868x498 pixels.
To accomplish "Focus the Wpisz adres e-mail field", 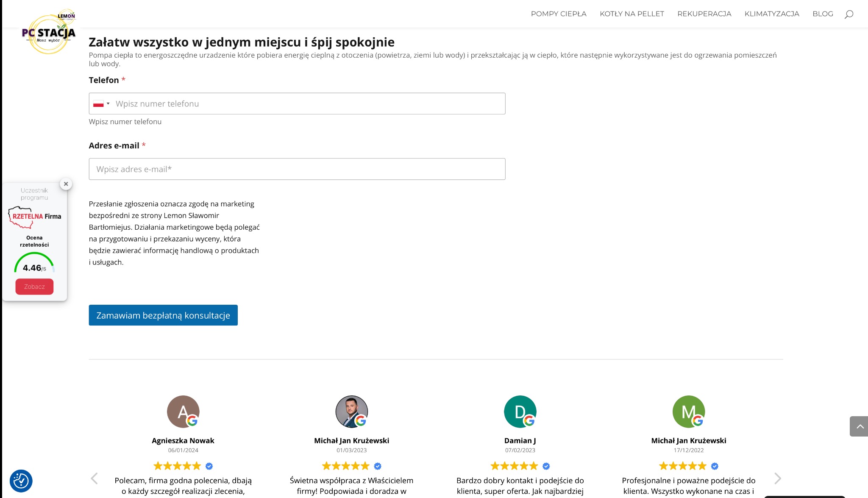I will (x=297, y=169).
